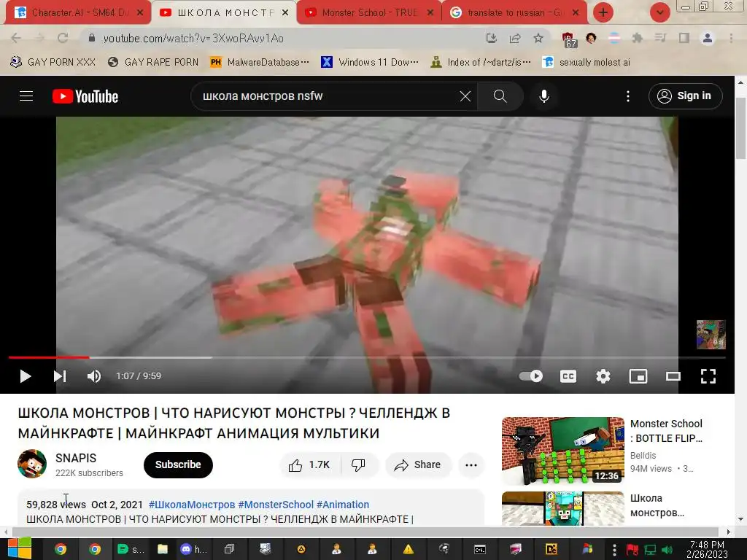Viewport: 747px width, 560px height.
Task: Click #MonsterSchool hashtag
Action: [276, 505]
